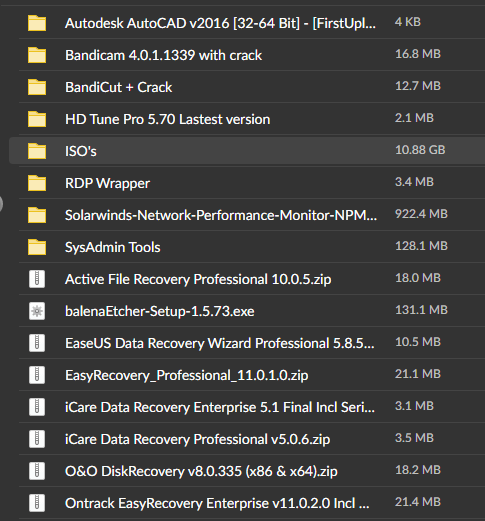The width and height of the screenshot is (485, 521).
Task: Open Autodesk AutoCAD v2016 [32-64 Bit] folder name
Action: point(220,24)
